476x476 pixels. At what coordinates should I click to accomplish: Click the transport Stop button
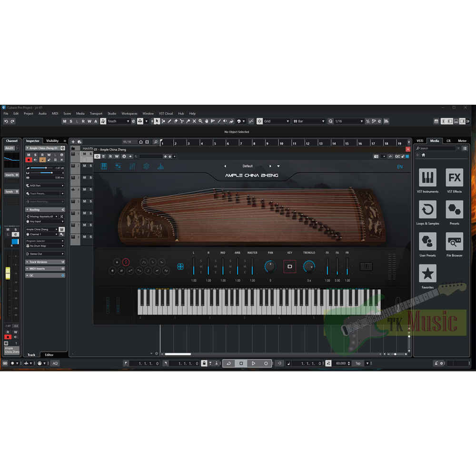(241, 363)
